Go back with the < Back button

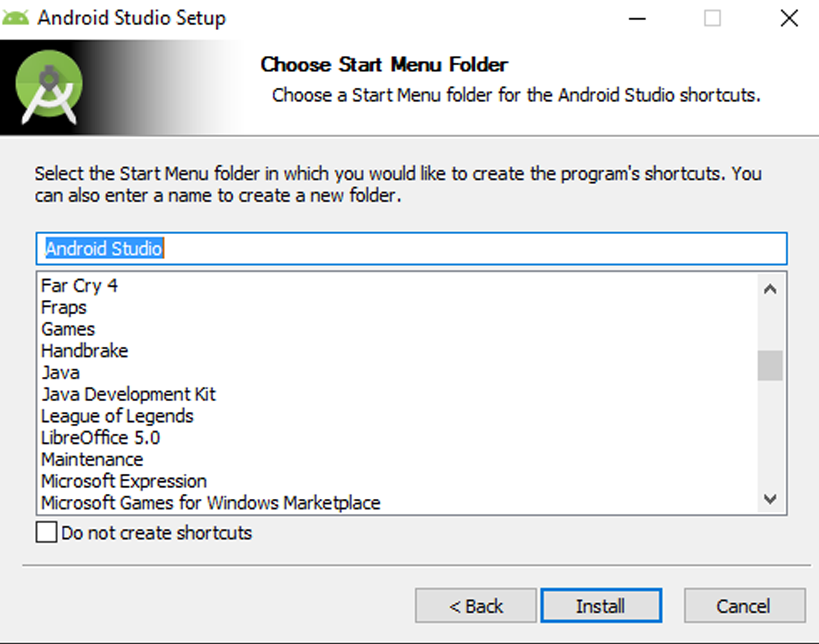click(475, 606)
